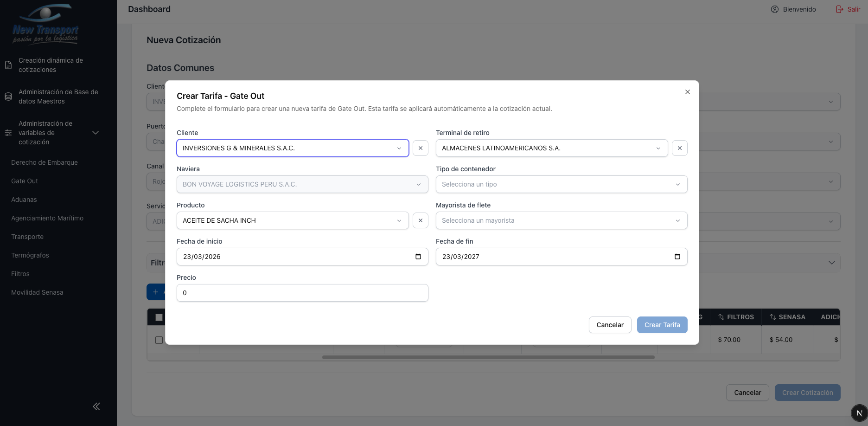Click the Bienvenido user profile icon
This screenshot has height=426, width=868.
(x=774, y=9)
